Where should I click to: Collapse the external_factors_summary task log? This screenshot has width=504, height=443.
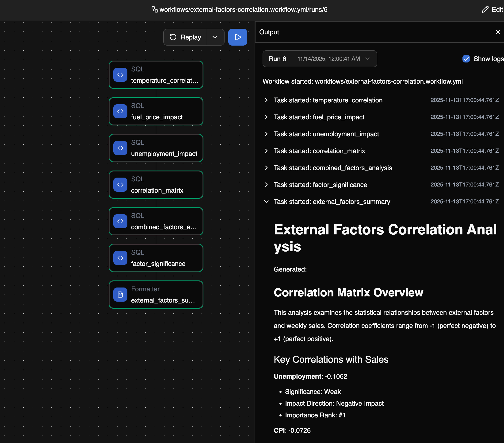[x=266, y=201]
